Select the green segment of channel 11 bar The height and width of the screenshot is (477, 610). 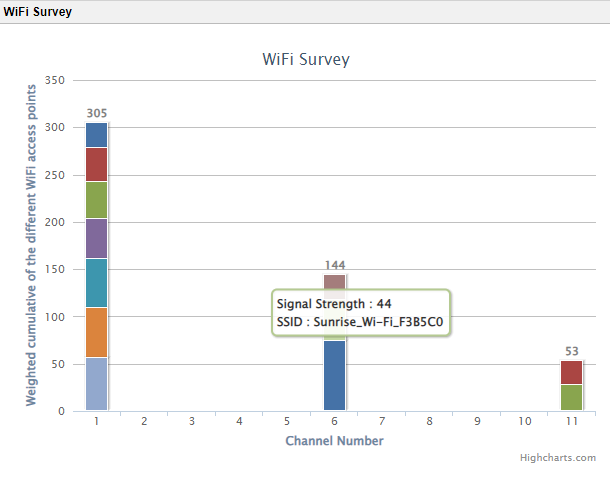(571, 398)
